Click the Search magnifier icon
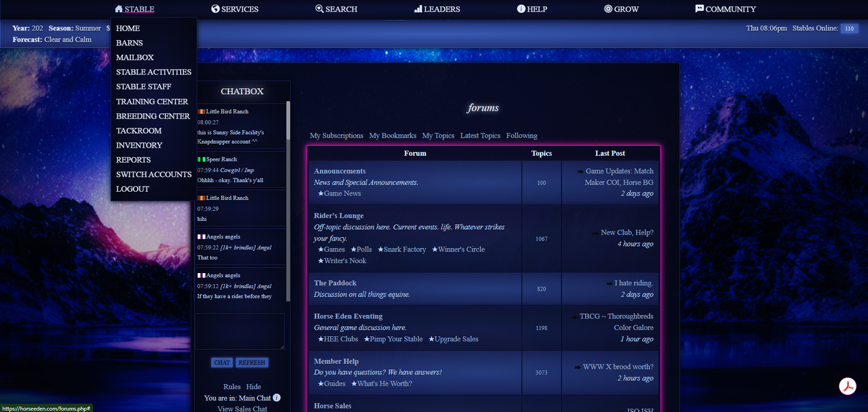Image resolution: width=868 pixels, height=412 pixels. (319, 9)
